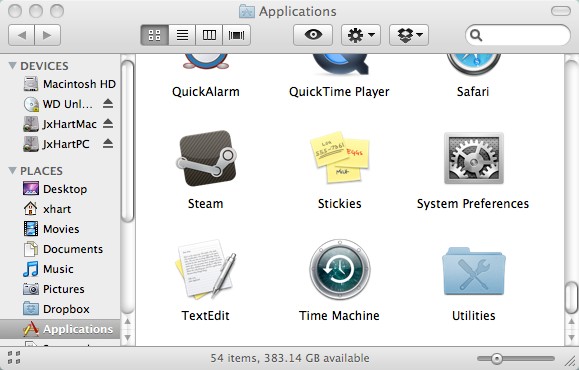Switch to column view
This screenshot has width=579, height=370.
(209, 35)
